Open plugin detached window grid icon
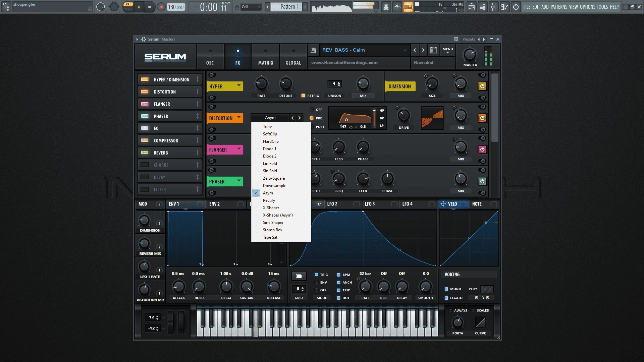 coord(455,39)
